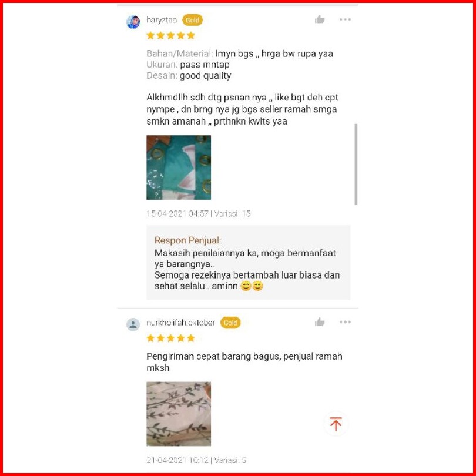
Task: Click the five-star rating of nurkholifah.oktober
Action: point(170,338)
